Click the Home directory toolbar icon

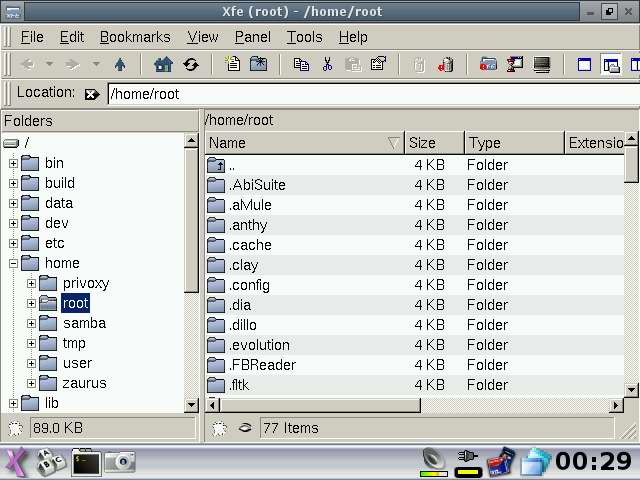pos(163,64)
